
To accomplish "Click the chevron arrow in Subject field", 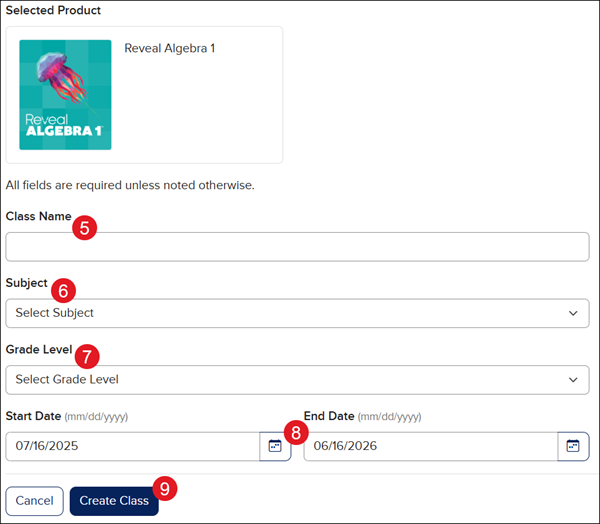I will click(573, 313).
